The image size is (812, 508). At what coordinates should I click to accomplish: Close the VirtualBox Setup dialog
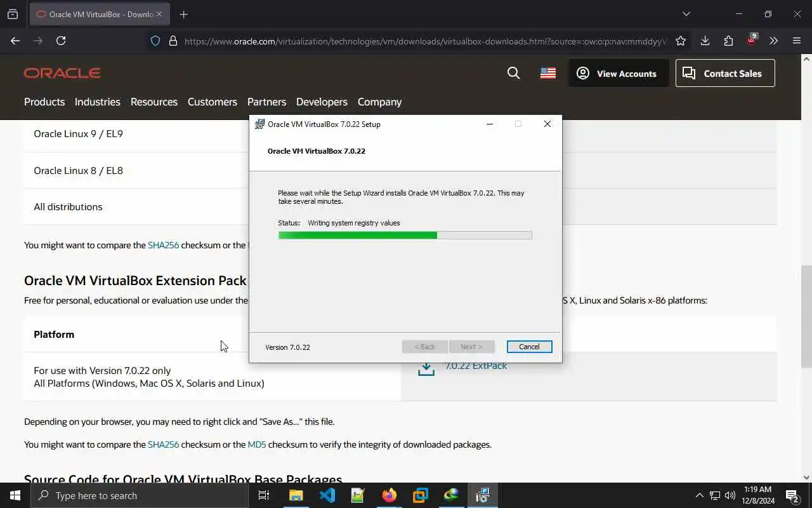pyautogui.click(x=547, y=124)
